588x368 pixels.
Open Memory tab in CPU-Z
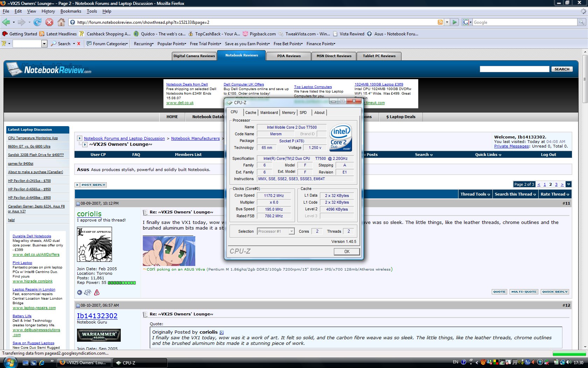288,113
